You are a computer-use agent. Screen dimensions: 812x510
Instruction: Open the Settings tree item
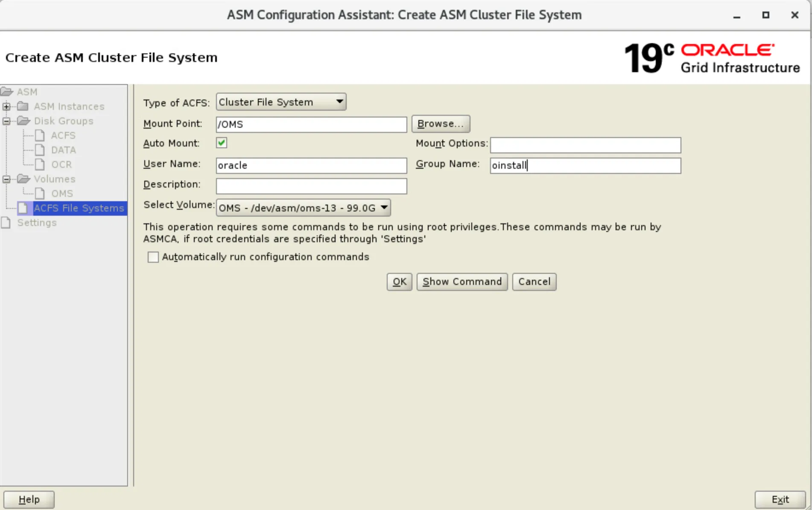37,223
